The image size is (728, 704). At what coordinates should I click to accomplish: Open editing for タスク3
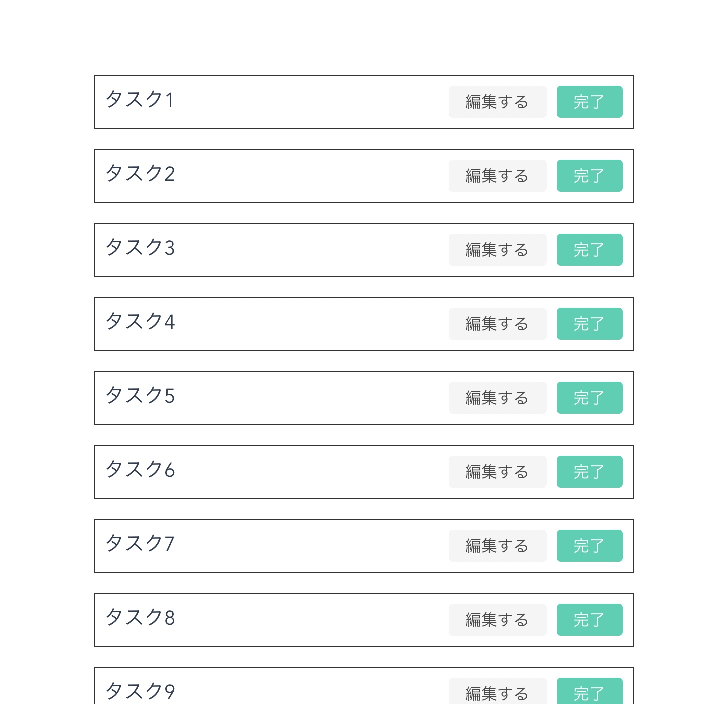click(497, 250)
